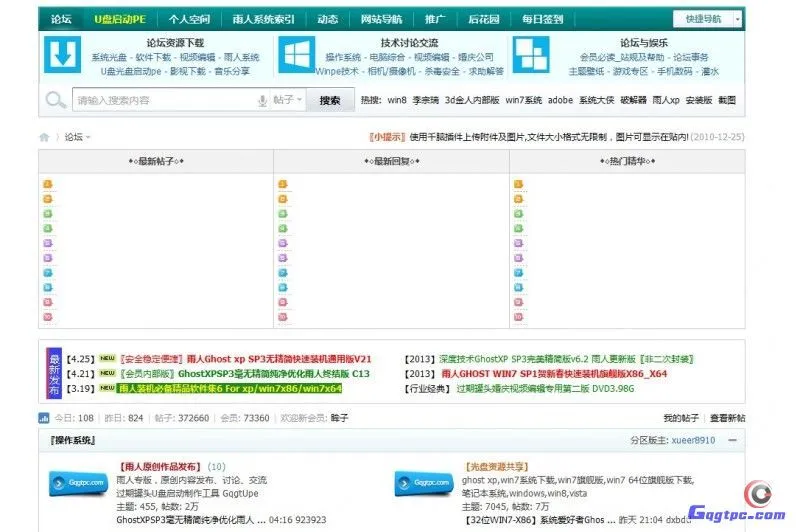
Task: Open the 杀毒安全 link
Action: pyautogui.click(x=442, y=71)
